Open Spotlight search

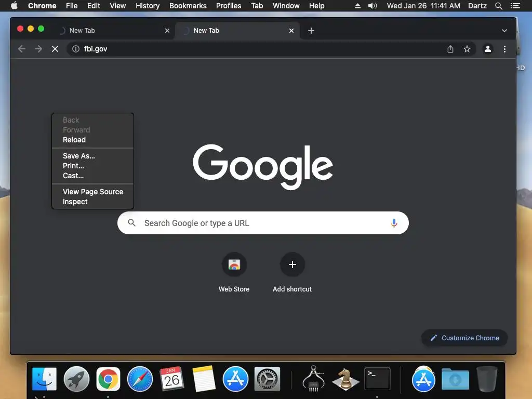(x=498, y=6)
